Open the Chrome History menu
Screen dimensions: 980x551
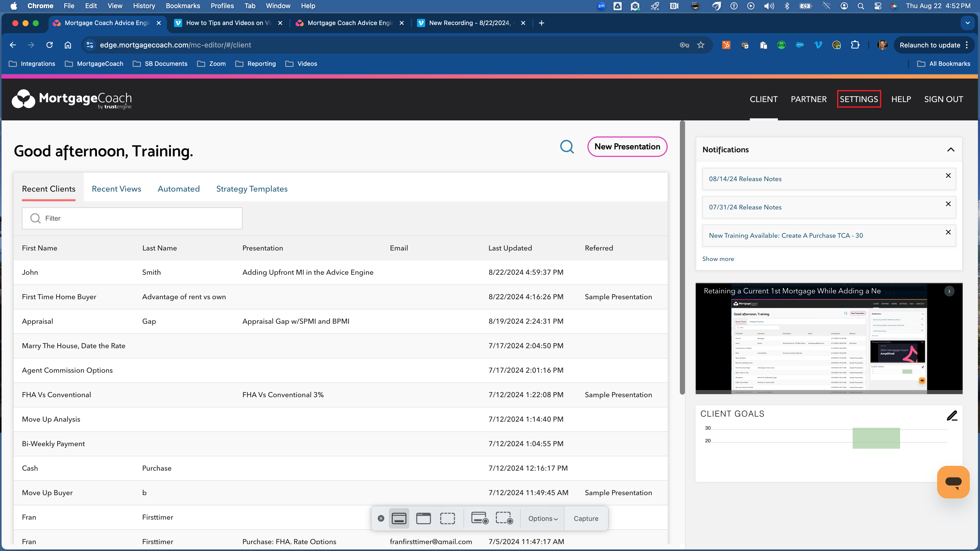pyautogui.click(x=144, y=6)
